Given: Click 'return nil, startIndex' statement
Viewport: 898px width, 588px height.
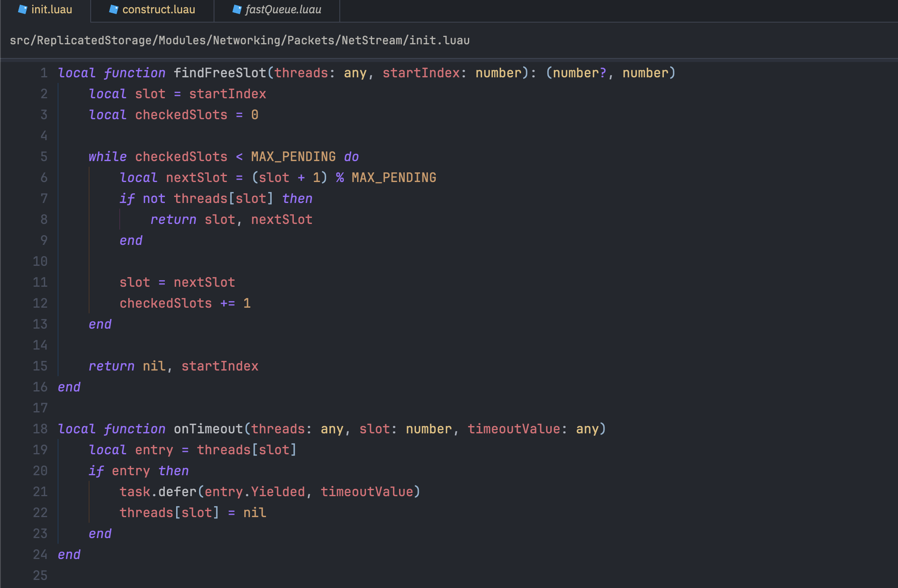Looking at the screenshot, I should click(173, 366).
